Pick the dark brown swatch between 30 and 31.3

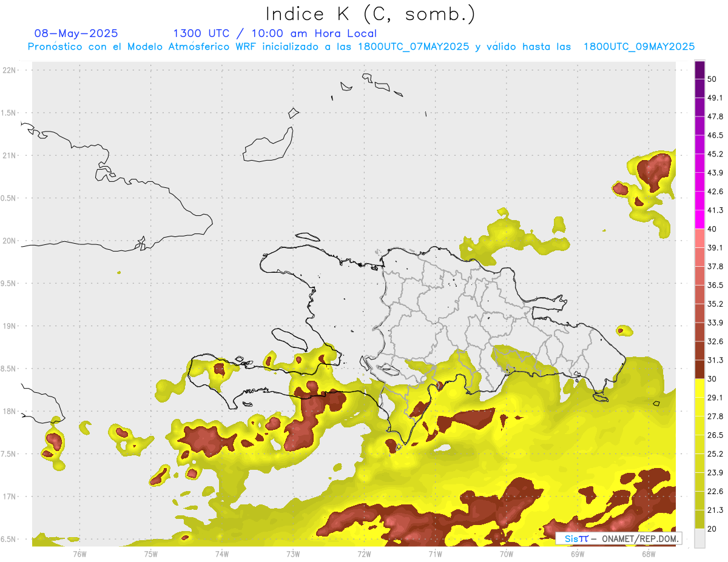(699, 369)
